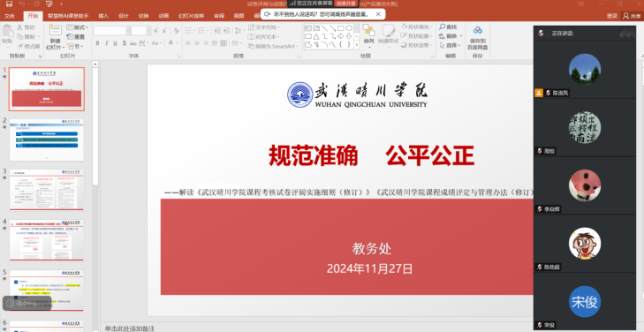Open slide Layout (版式) dropdown

tap(78, 27)
